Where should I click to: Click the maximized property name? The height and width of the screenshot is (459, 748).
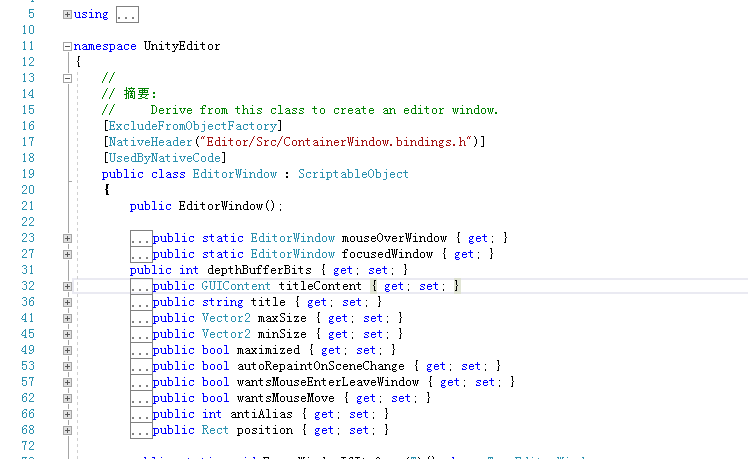click(x=268, y=350)
